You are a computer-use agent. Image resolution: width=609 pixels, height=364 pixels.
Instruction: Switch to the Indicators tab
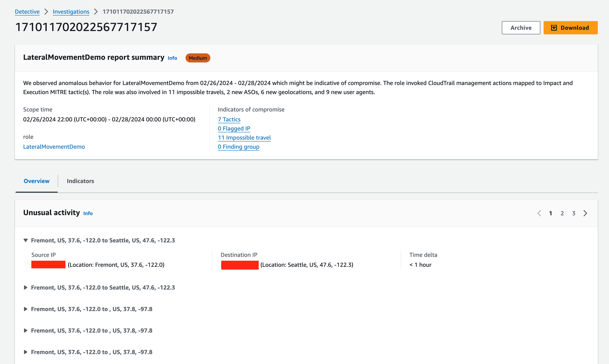click(80, 181)
